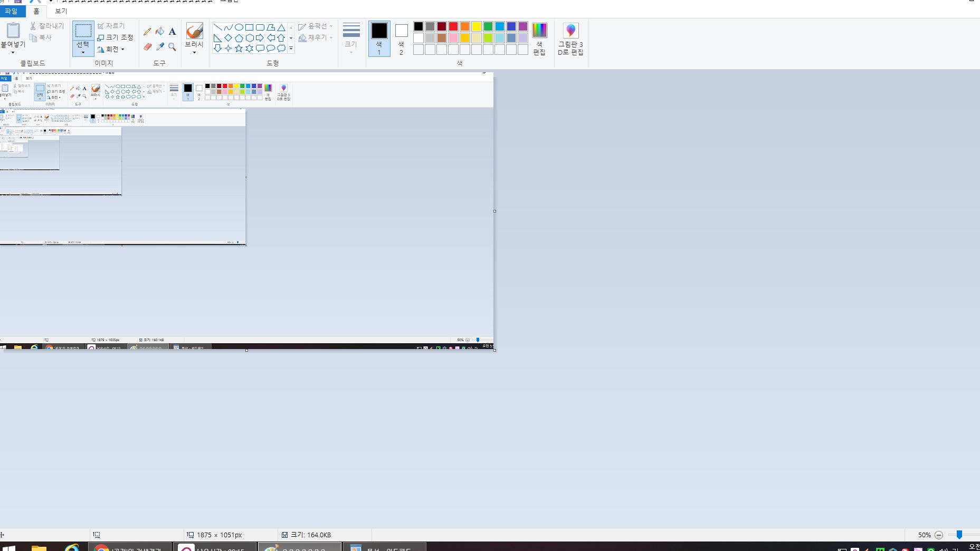The image size is (980, 551).
Task: Pick the red color swatch
Action: point(453,26)
